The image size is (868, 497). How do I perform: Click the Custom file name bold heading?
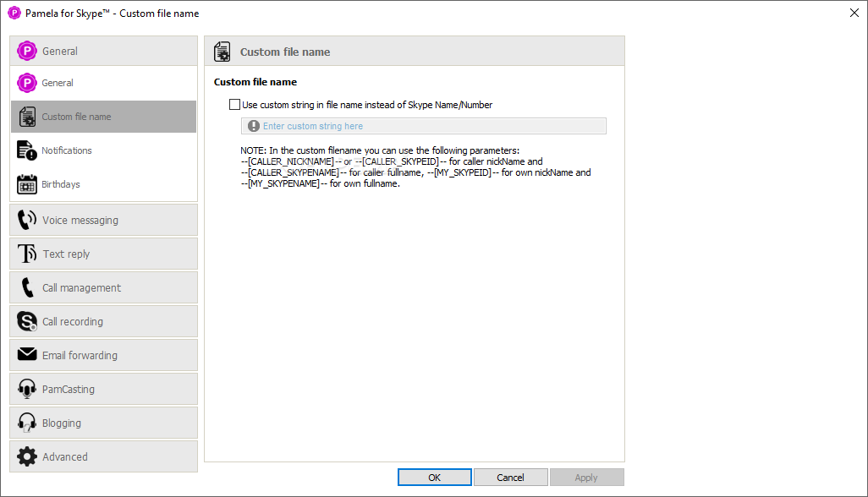(255, 82)
